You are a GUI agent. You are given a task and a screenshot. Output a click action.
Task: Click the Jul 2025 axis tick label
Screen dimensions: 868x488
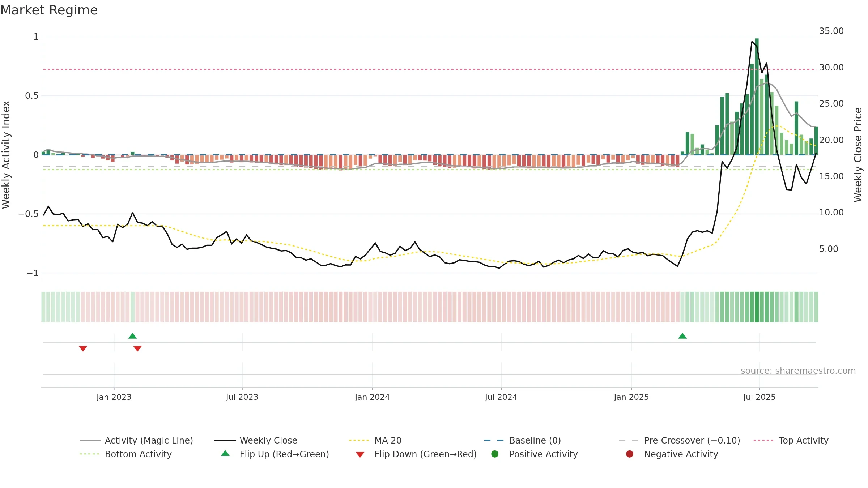point(759,397)
